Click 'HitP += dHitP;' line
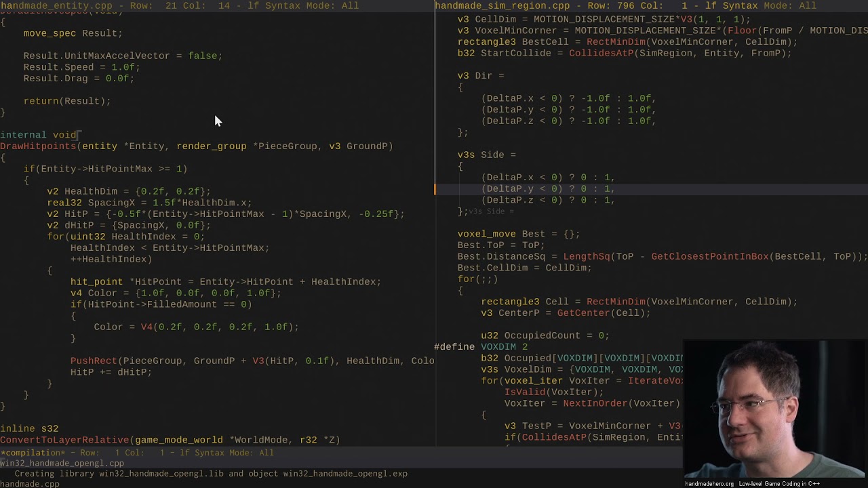 111,372
